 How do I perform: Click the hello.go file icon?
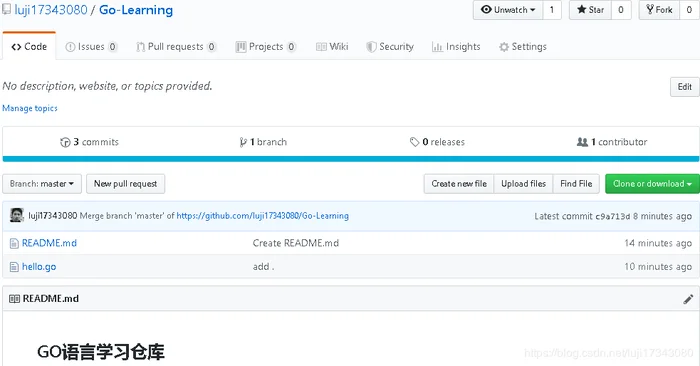[x=14, y=267]
